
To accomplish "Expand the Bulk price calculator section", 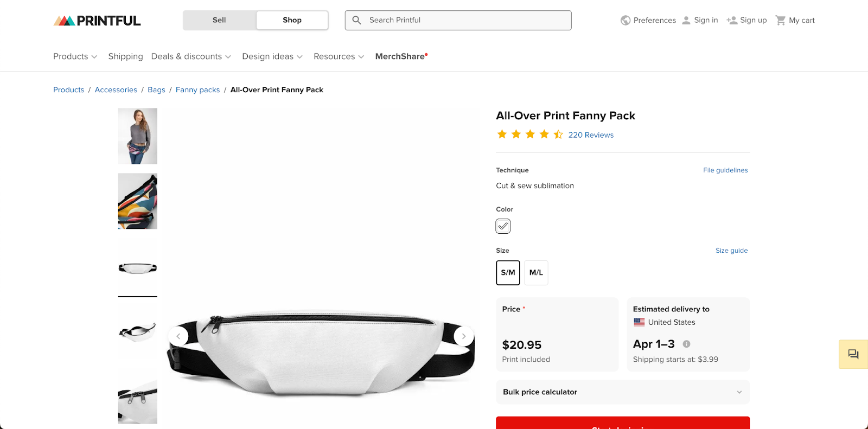I will coord(622,392).
